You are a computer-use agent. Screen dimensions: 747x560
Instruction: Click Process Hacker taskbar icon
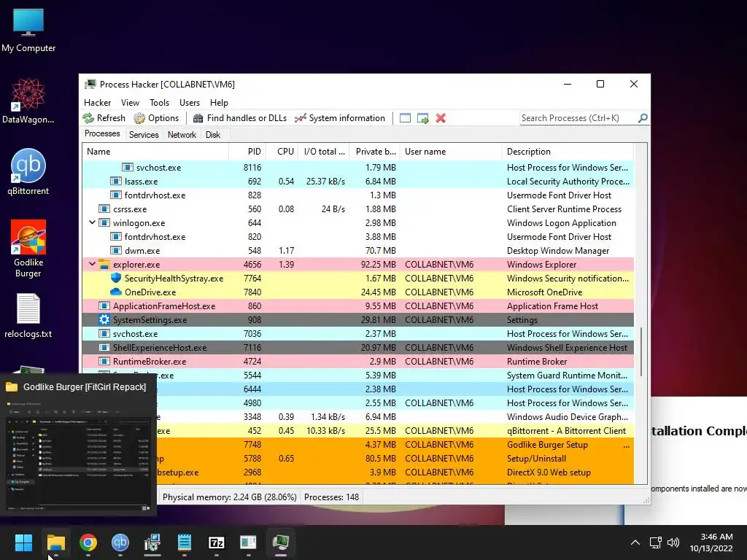coord(281,542)
